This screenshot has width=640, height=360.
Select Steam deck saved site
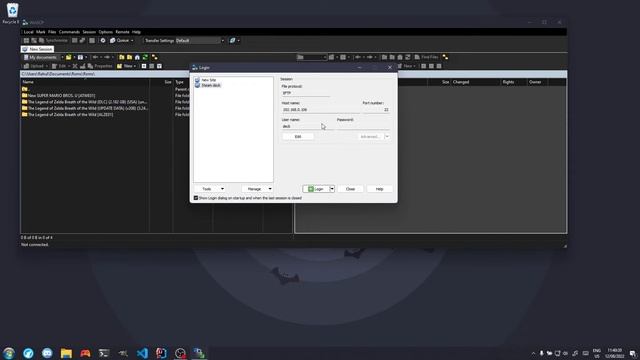pos(208,85)
